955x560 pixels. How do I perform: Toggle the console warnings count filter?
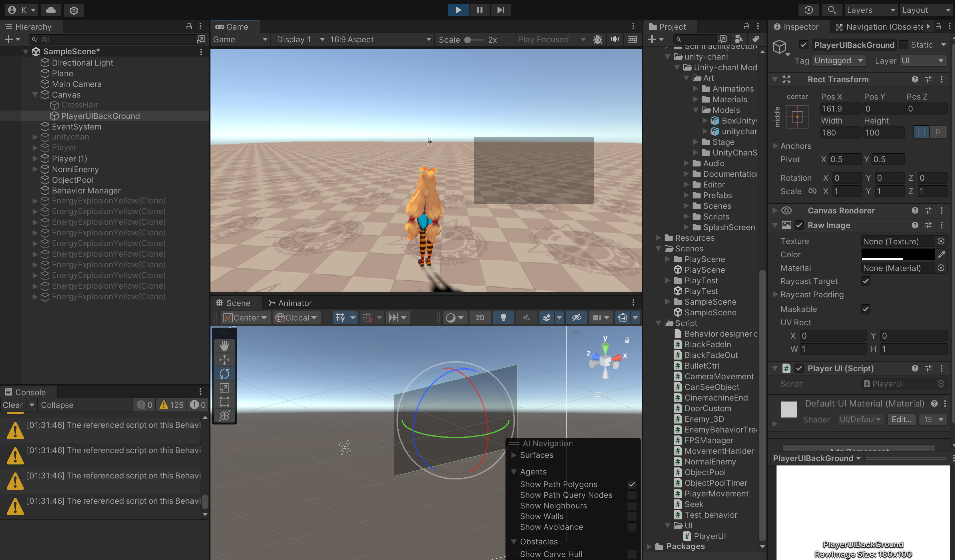pyautogui.click(x=172, y=405)
